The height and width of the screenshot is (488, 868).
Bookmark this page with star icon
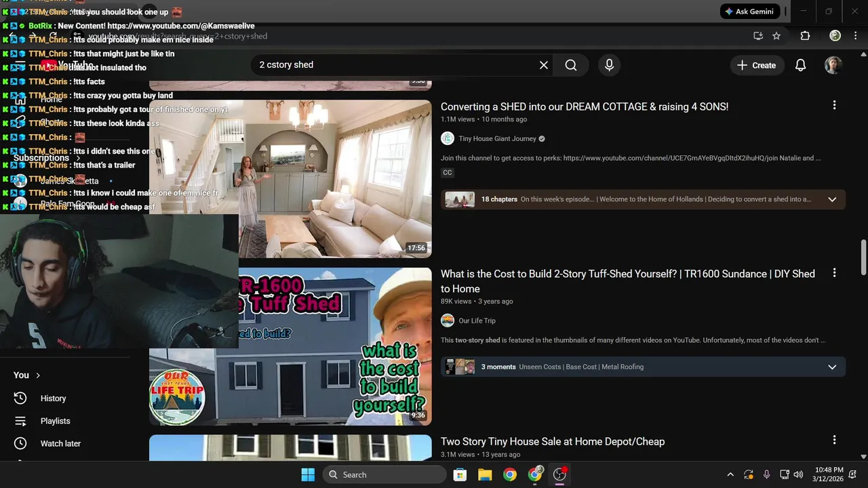coord(776,36)
